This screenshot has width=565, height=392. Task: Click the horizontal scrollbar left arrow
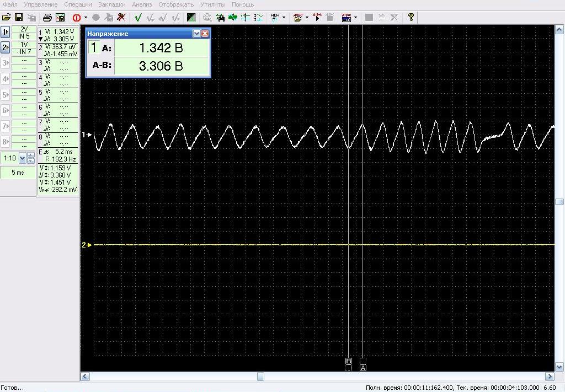pyautogui.click(x=85, y=377)
